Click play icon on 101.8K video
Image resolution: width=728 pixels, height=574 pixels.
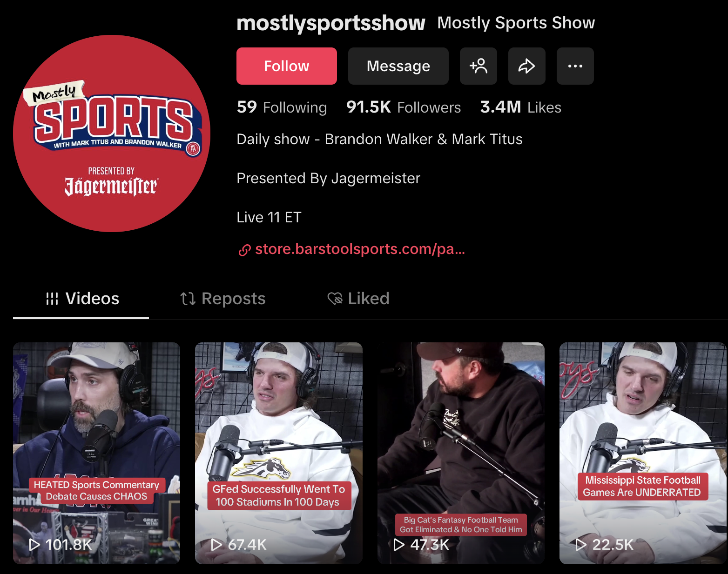[x=34, y=544]
